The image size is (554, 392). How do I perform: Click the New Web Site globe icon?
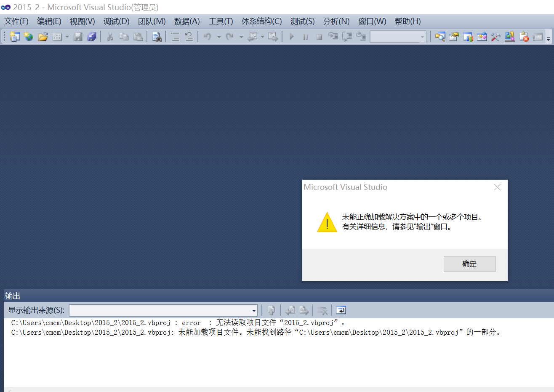[x=29, y=37]
